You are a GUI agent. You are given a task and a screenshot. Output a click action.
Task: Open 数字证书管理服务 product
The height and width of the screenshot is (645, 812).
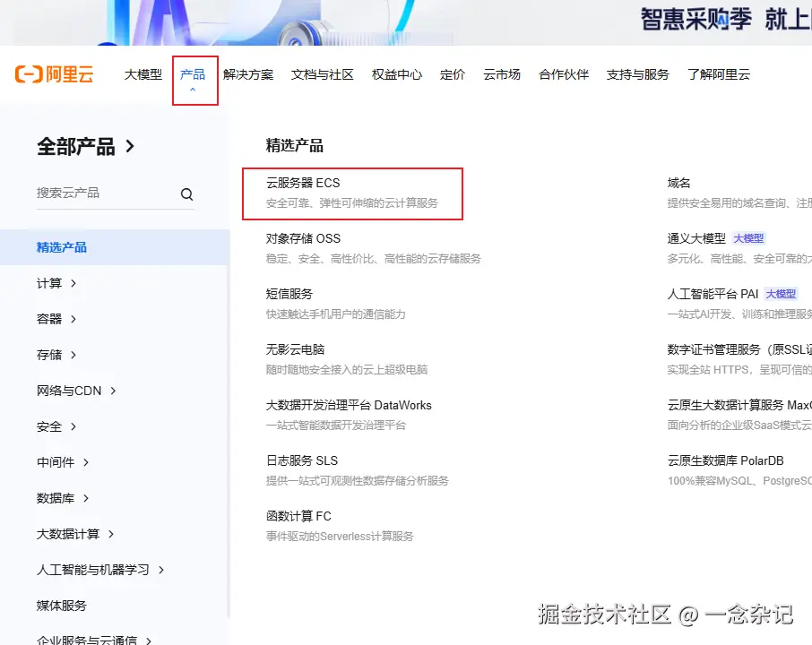click(739, 349)
